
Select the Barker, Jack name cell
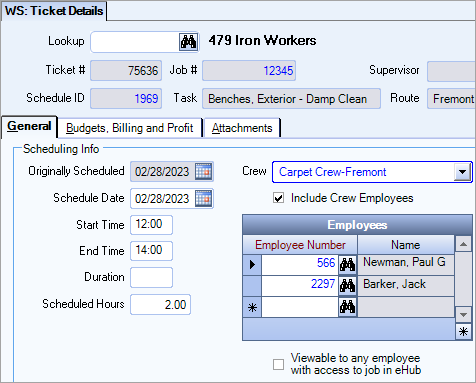tap(406, 286)
